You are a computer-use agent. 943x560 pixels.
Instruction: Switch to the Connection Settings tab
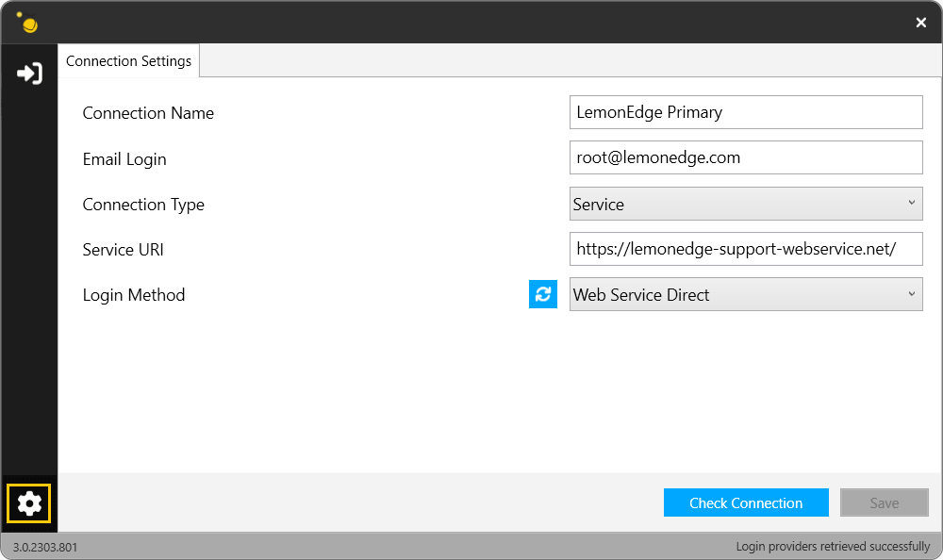pyautogui.click(x=128, y=60)
